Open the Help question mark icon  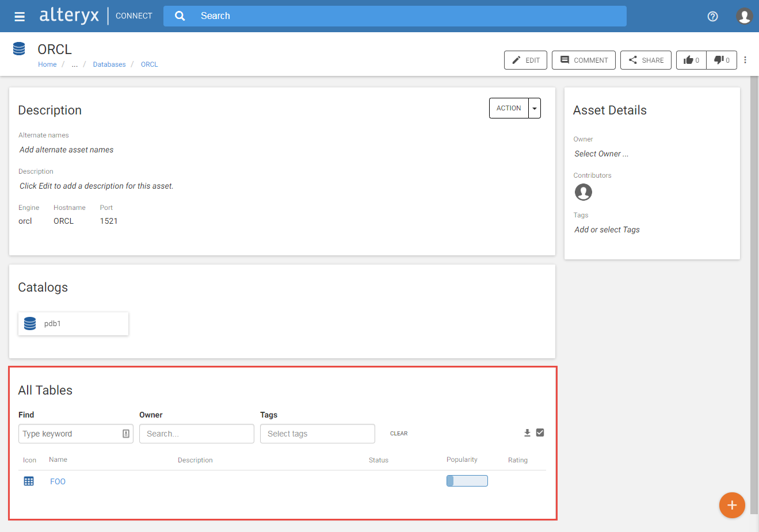(x=712, y=17)
